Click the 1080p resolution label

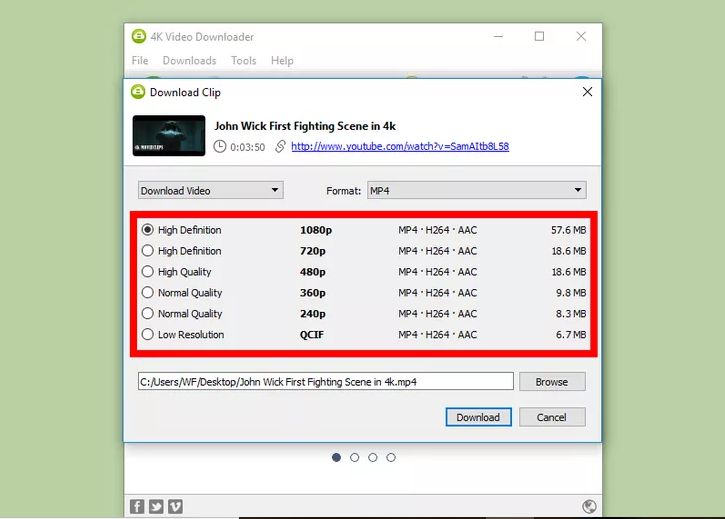pyautogui.click(x=316, y=230)
